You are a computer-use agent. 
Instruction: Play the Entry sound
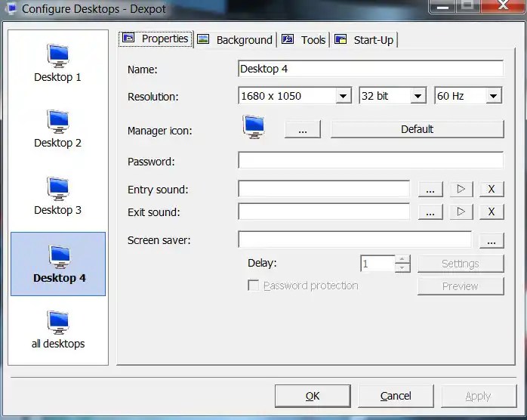coord(461,189)
